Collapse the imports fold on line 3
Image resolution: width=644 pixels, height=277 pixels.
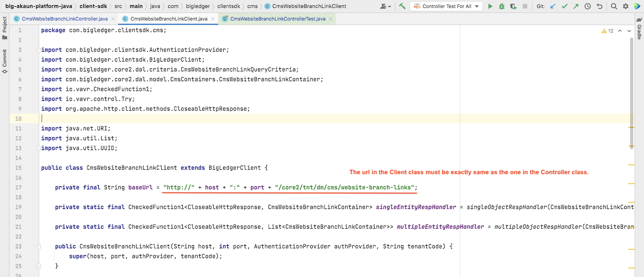tap(39, 50)
